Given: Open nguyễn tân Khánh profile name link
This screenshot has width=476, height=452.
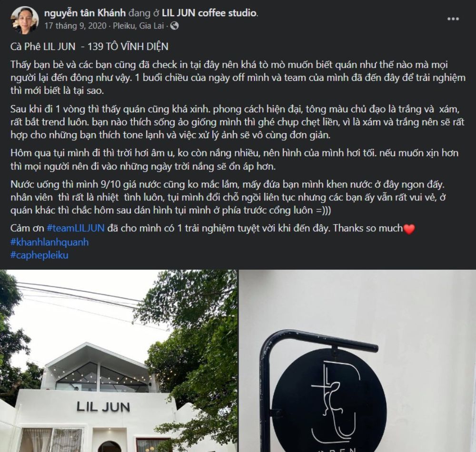Looking at the screenshot, I should coord(85,13).
